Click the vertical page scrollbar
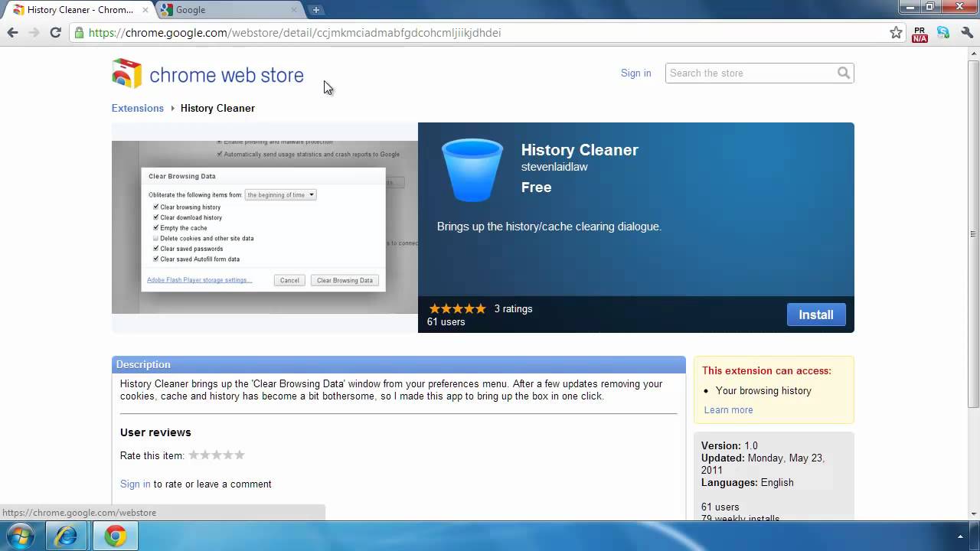This screenshot has height=551, width=980. pos(973,233)
